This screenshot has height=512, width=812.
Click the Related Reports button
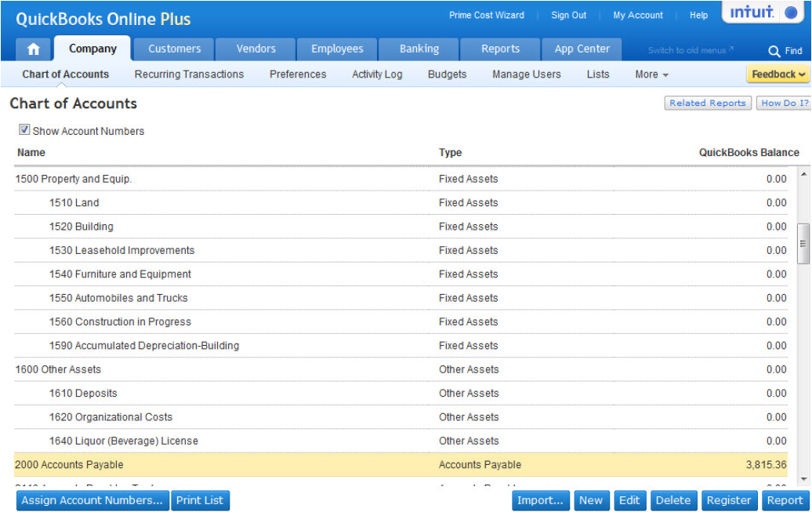point(708,103)
